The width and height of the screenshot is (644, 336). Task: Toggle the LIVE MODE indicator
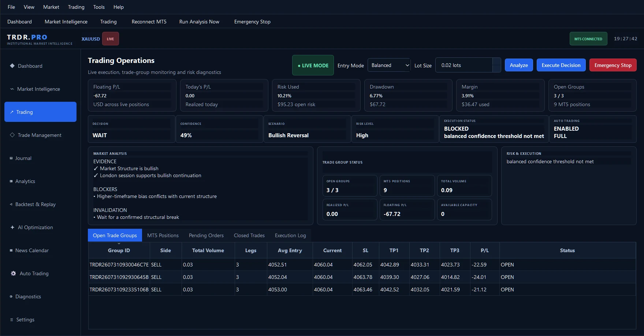[313, 65]
